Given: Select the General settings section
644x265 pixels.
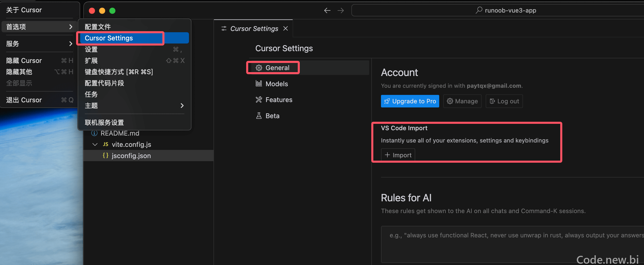Looking at the screenshot, I should 309,68.
